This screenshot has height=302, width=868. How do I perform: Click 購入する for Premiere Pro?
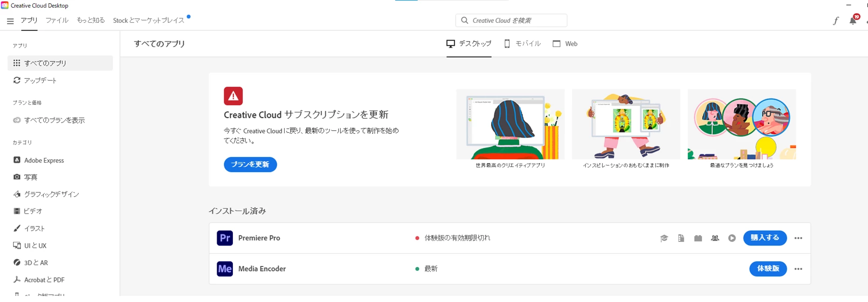coord(765,238)
